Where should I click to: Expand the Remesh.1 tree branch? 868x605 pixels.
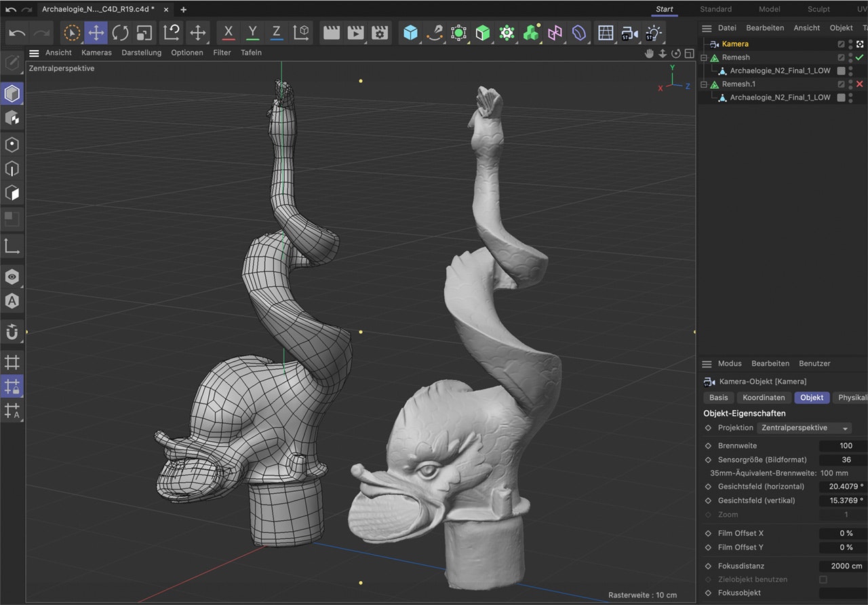[703, 83]
